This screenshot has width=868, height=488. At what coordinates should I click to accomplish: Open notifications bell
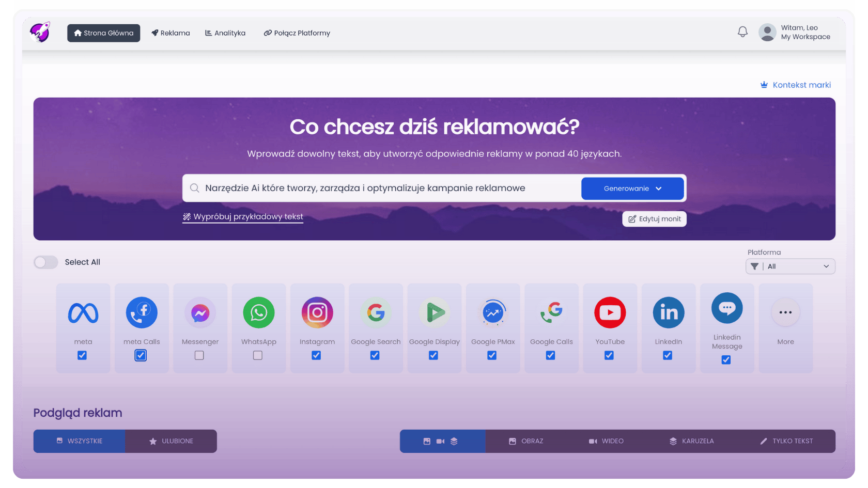[742, 32]
